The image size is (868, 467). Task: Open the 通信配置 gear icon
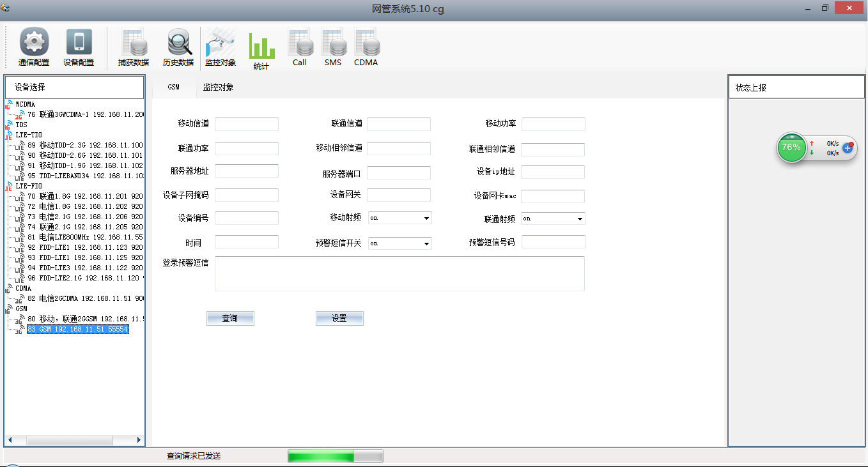(x=34, y=43)
